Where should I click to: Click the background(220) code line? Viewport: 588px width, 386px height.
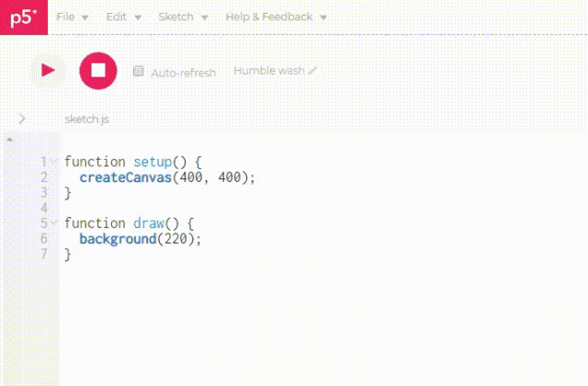pyautogui.click(x=140, y=238)
